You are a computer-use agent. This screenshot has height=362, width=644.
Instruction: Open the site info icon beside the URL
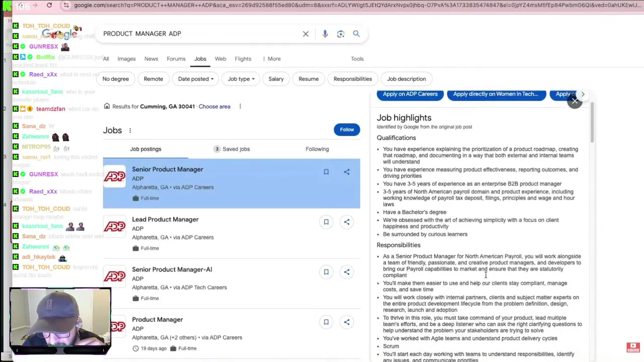click(x=66, y=5)
